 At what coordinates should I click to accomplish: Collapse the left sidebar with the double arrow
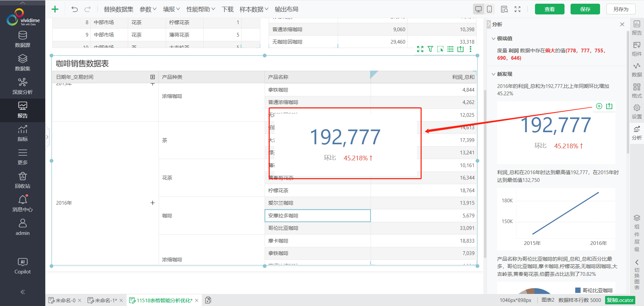coord(22,292)
